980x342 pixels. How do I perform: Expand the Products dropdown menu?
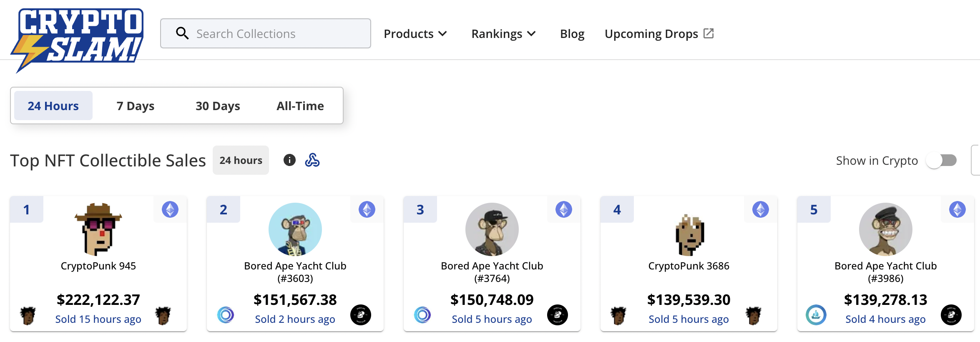(415, 34)
